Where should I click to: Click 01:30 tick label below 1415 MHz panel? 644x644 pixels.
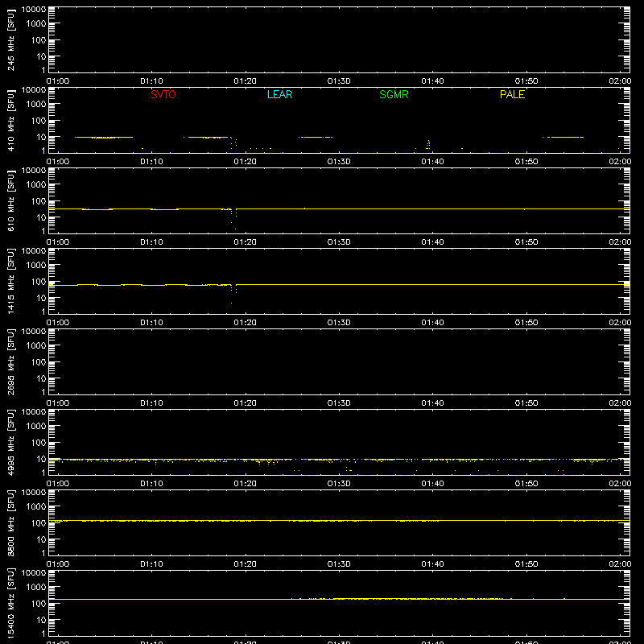[x=339, y=323]
